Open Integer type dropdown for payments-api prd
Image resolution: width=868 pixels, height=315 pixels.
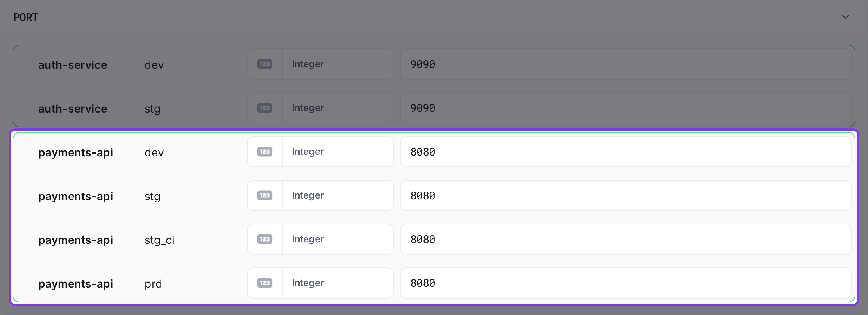(338, 283)
